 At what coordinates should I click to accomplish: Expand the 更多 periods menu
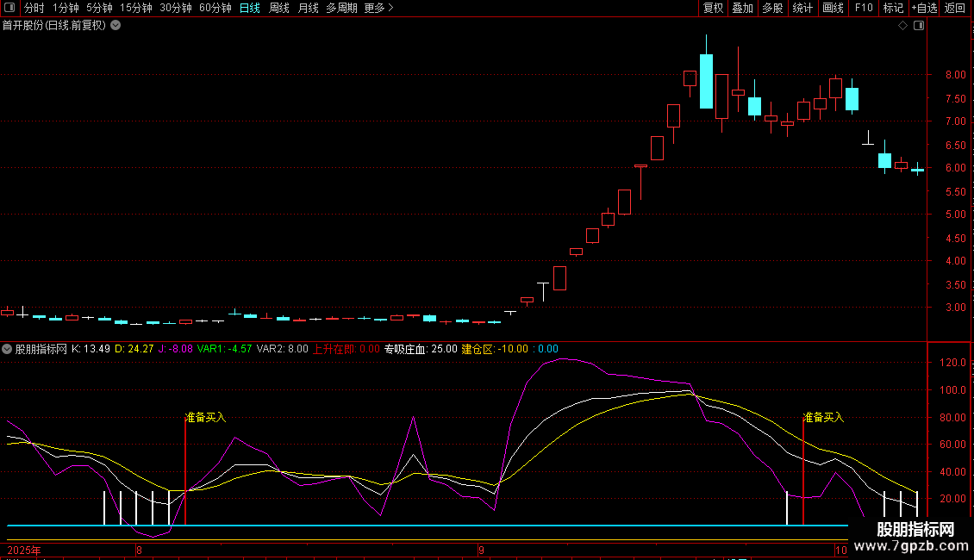coord(379,8)
